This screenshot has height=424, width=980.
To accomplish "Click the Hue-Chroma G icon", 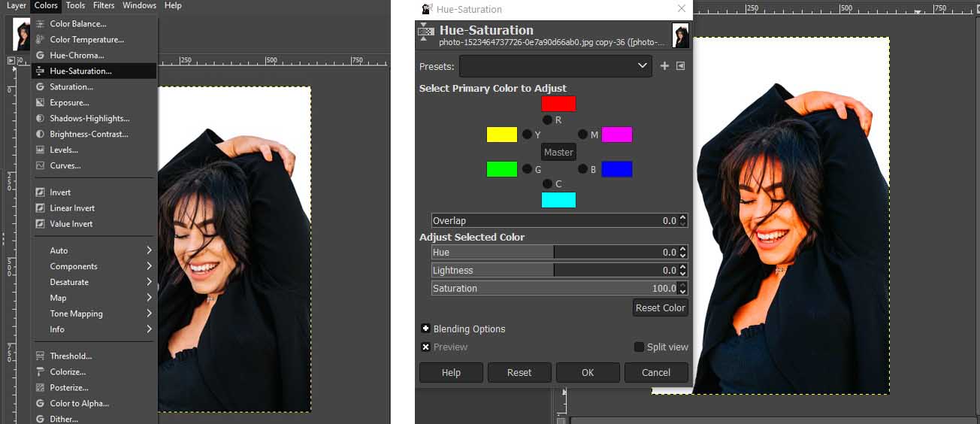I will 41,56.
